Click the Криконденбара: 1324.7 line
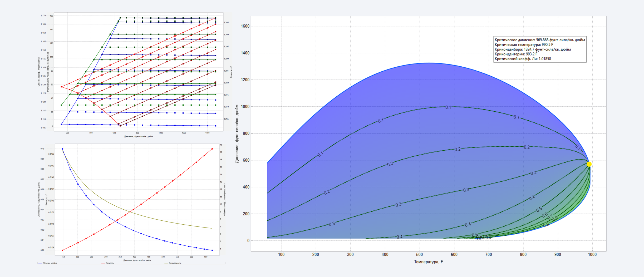 tap(533, 50)
